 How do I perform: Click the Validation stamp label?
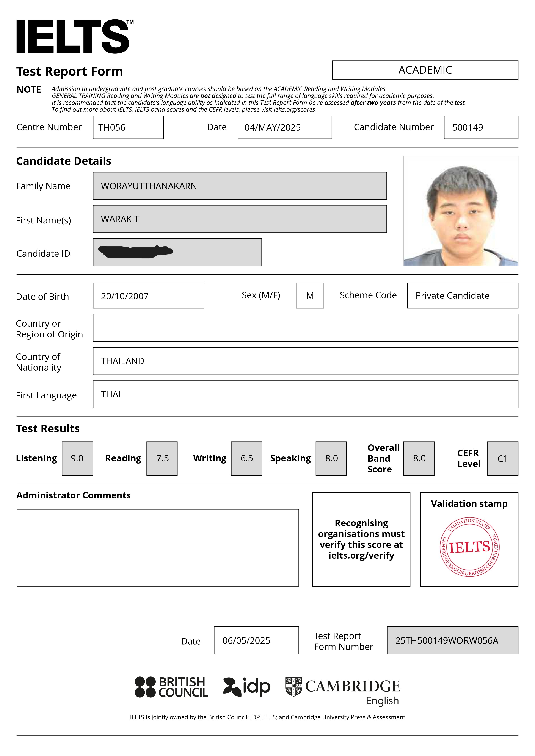469,504
